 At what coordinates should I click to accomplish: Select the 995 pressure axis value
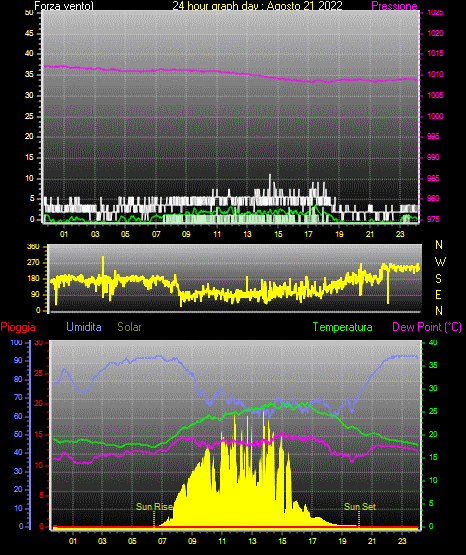(434, 136)
